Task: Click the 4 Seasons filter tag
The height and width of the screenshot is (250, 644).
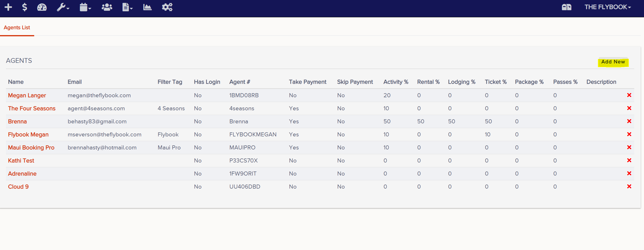Action: coord(171,108)
